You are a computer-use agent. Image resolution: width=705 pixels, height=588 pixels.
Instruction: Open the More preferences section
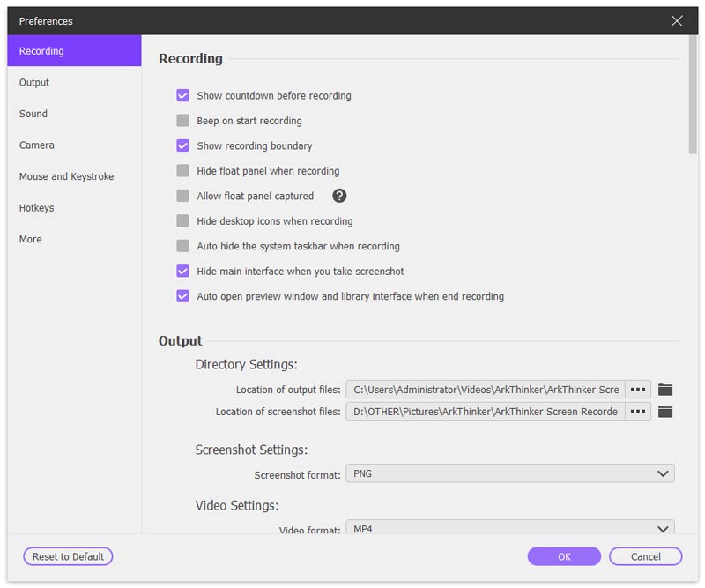[74, 239]
